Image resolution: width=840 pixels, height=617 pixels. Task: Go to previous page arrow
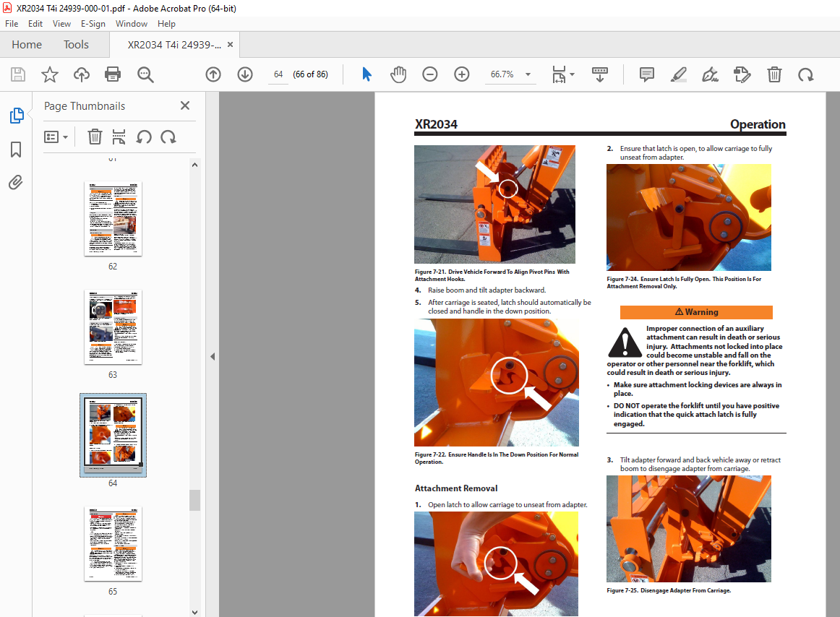point(213,74)
